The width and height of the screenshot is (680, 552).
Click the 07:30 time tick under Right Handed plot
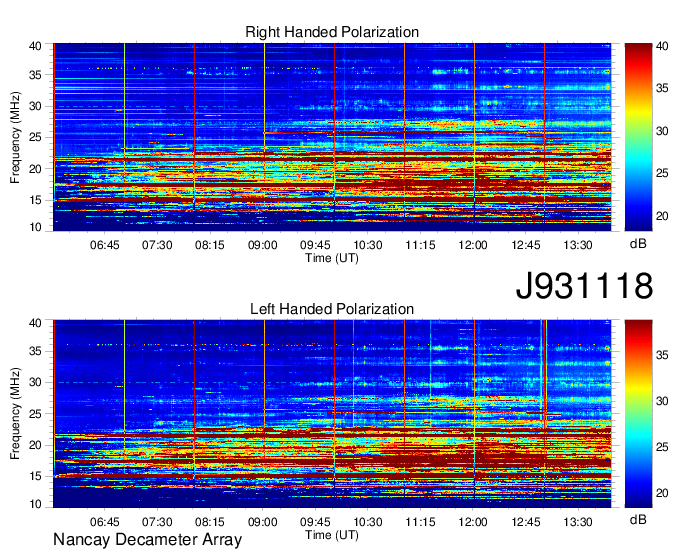(157, 245)
